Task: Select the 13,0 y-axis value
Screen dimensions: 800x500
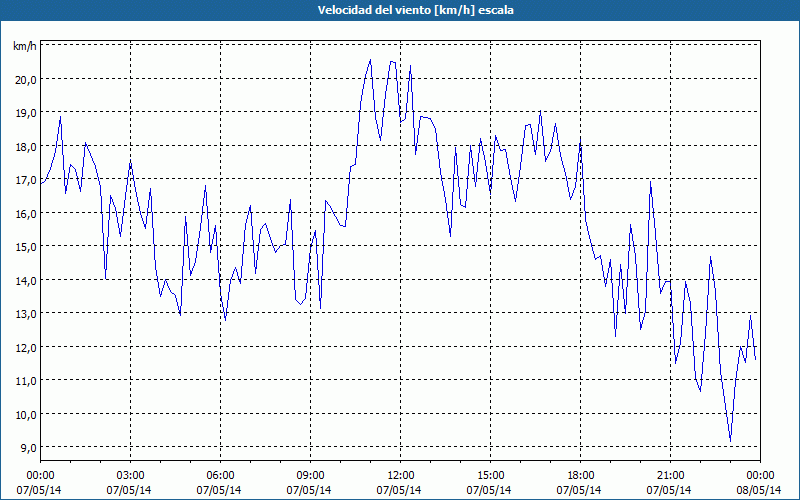Action: pos(26,314)
